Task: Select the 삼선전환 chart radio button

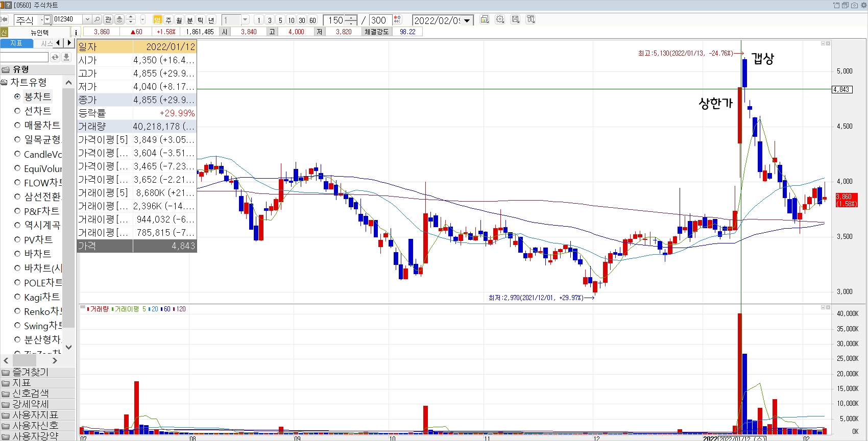Action: 17,197
